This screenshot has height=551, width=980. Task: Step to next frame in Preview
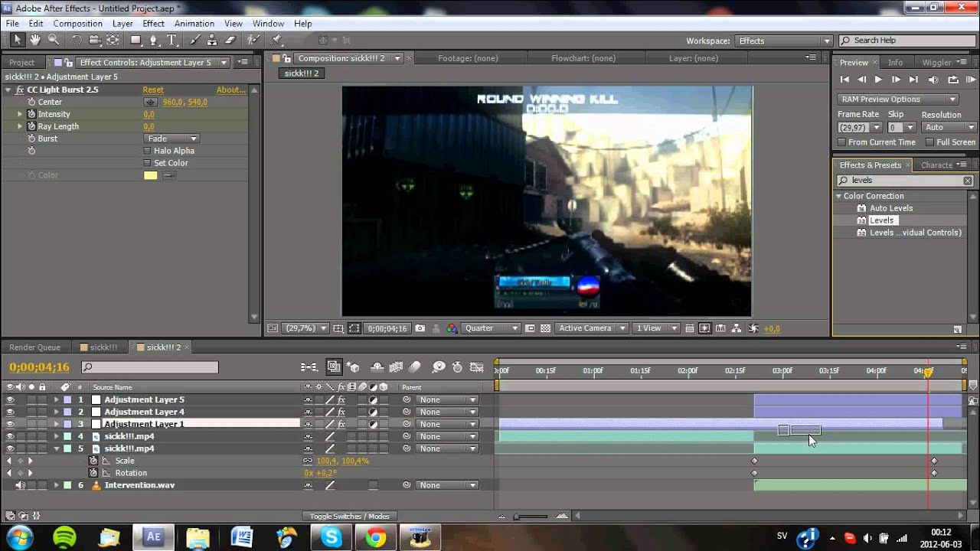(x=896, y=80)
